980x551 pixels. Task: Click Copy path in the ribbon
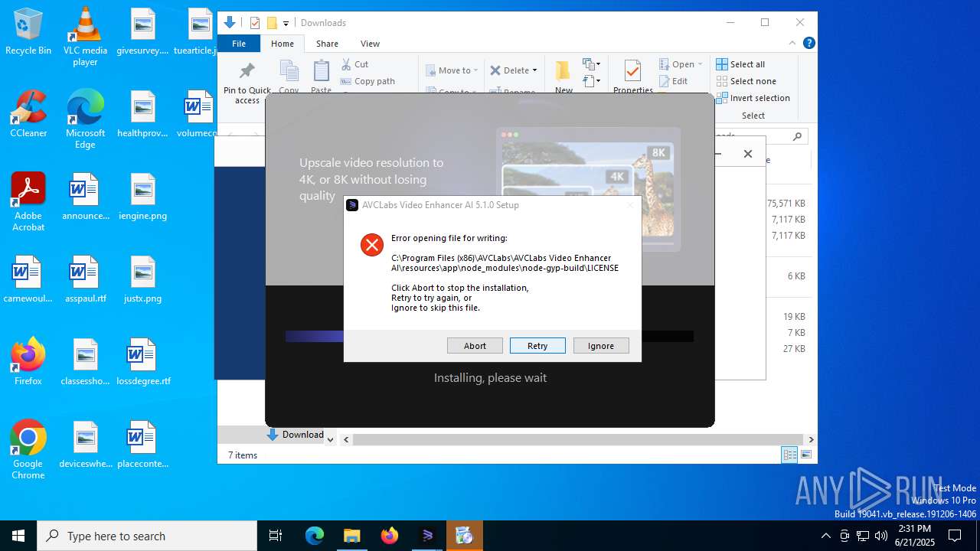pos(367,81)
